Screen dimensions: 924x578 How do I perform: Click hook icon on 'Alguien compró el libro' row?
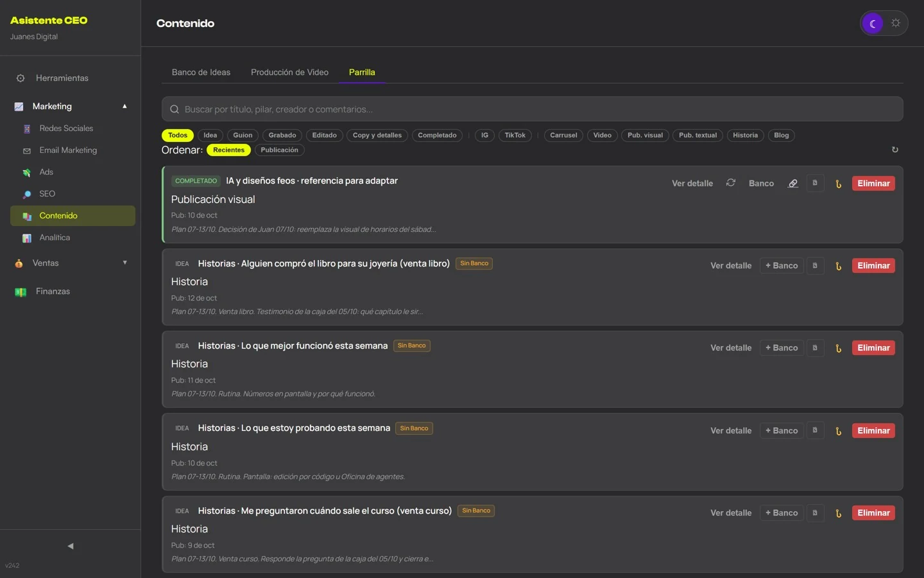[x=838, y=266]
